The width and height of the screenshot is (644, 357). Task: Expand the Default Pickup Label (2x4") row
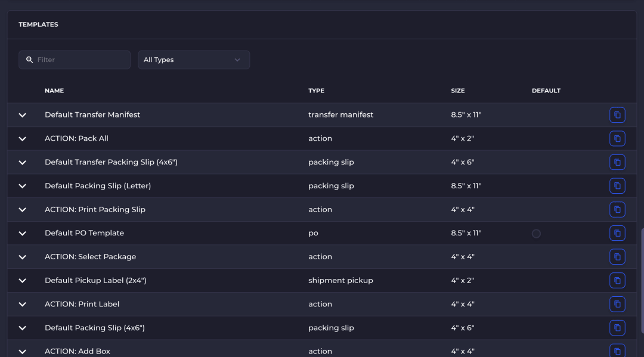(x=23, y=281)
